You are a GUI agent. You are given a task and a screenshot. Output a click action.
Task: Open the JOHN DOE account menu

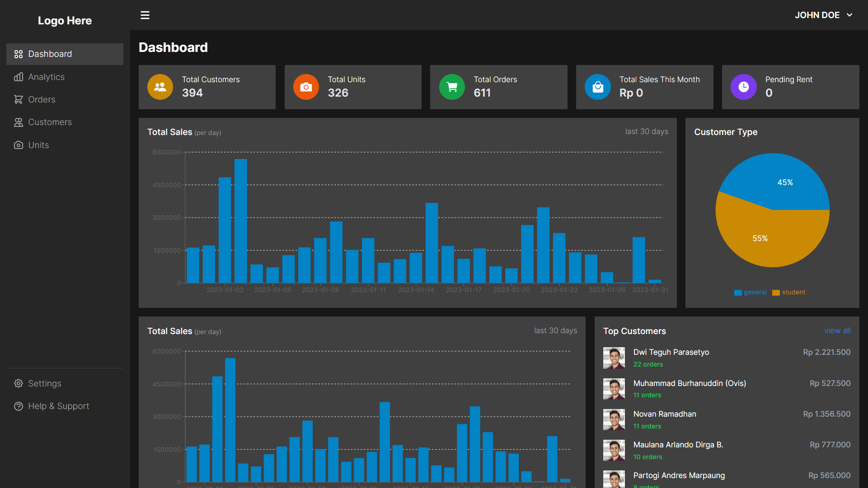pos(817,15)
